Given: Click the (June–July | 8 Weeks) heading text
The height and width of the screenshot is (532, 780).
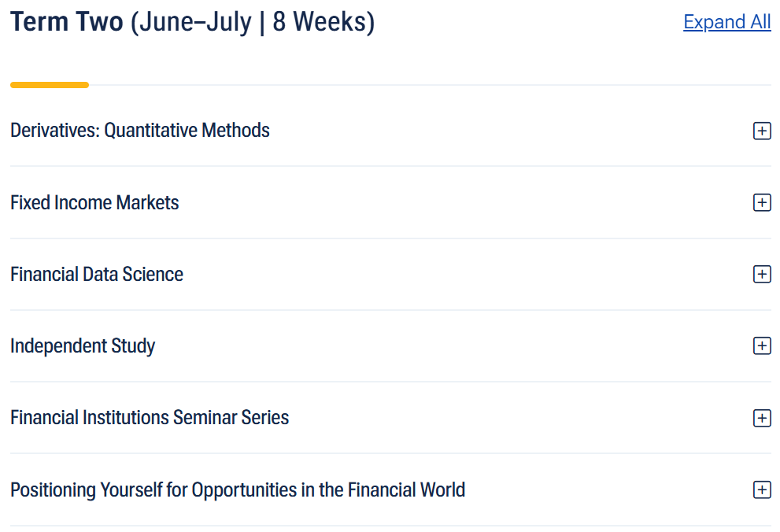Looking at the screenshot, I should point(253,22).
